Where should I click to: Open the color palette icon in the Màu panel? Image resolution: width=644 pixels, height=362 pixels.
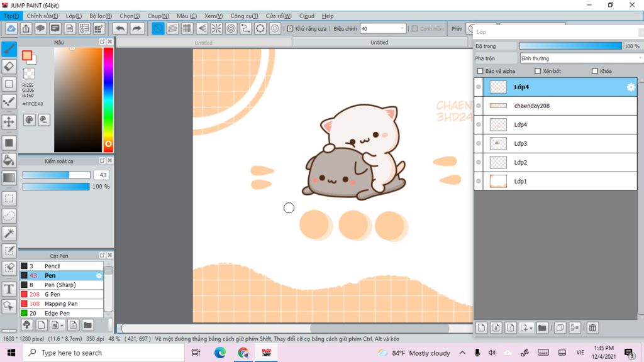[29, 120]
